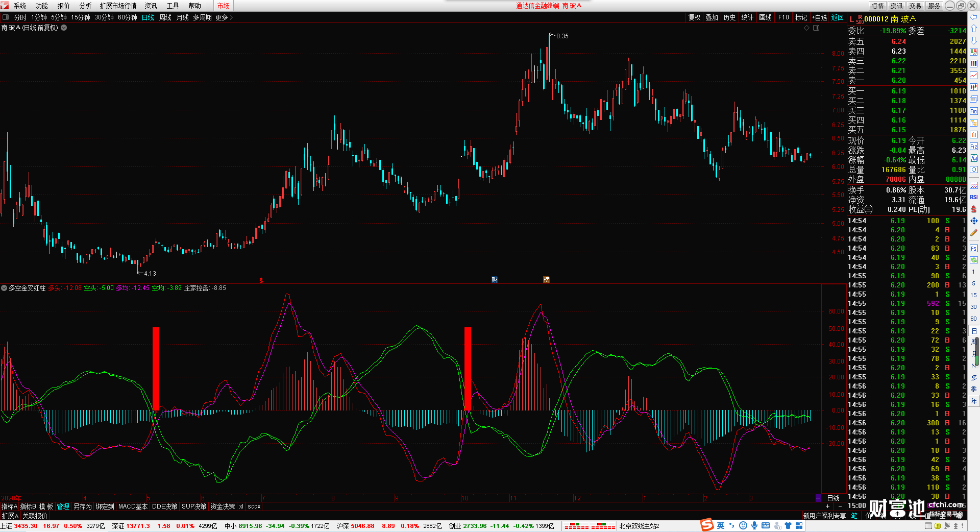980x532 pixels.
Task: Switch to 周线 weekly chart
Action: coord(165,17)
